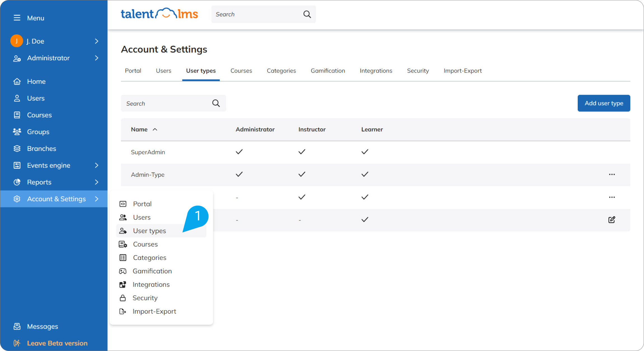Click the User types icon in submenu
Screen dimensions: 644x351
pos(123,231)
